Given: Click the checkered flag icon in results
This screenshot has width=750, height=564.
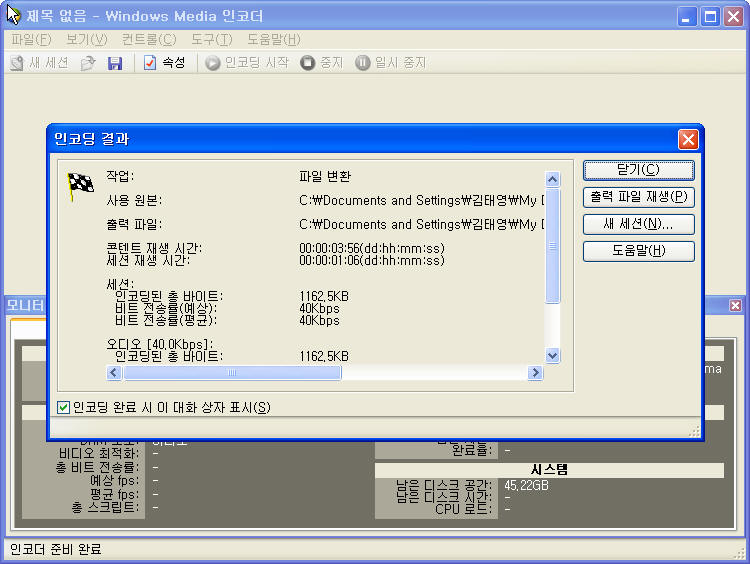Looking at the screenshot, I should coord(80,186).
